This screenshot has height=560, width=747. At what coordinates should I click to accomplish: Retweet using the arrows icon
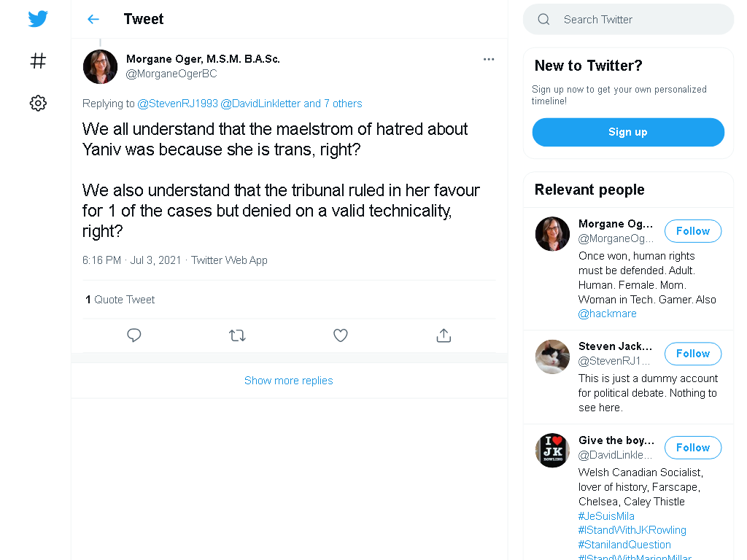pos(237,335)
